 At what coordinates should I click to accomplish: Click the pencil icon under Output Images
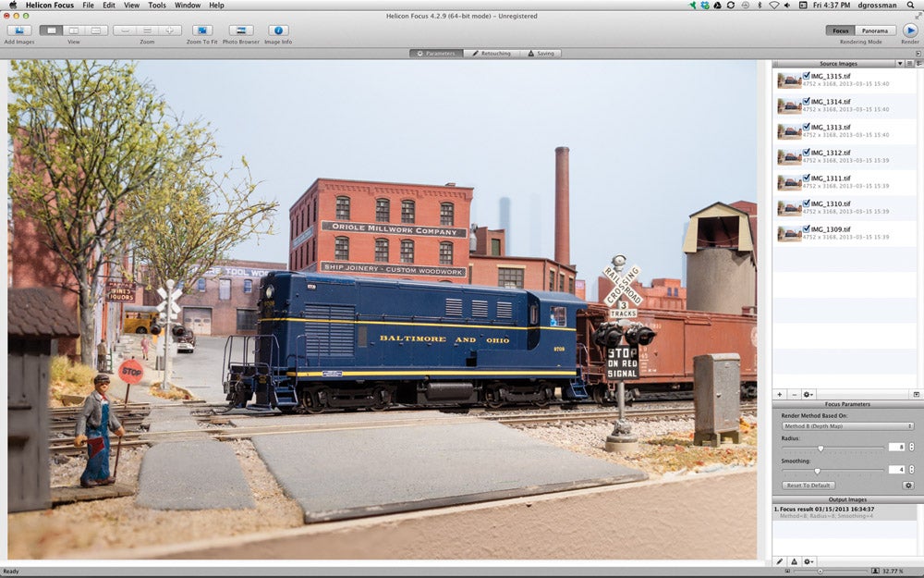tap(780, 562)
